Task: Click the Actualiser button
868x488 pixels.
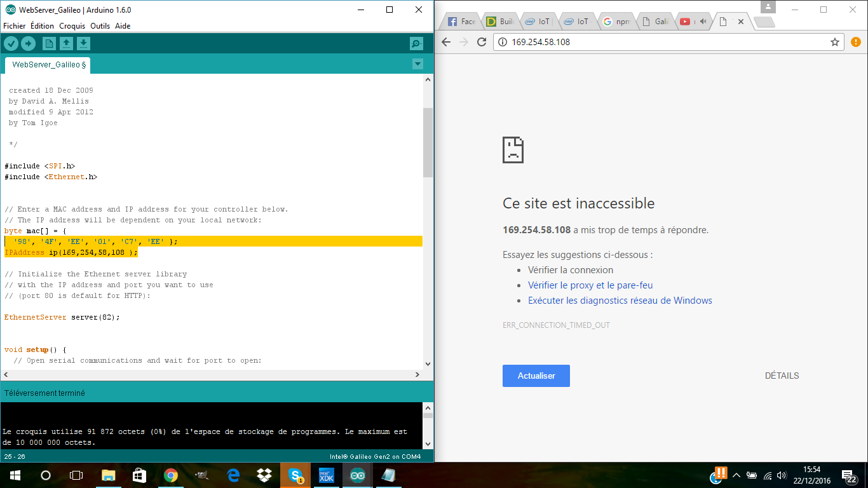Action: 536,376
